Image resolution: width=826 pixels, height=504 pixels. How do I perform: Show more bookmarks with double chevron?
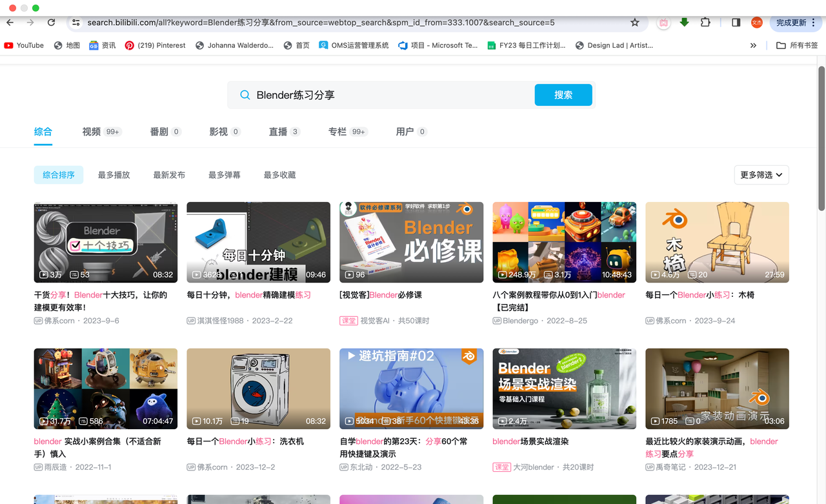pos(753,45)
